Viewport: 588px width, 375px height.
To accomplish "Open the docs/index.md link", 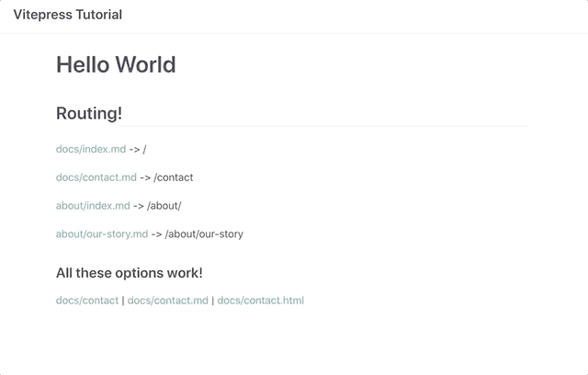I will (x=90, y=149).
